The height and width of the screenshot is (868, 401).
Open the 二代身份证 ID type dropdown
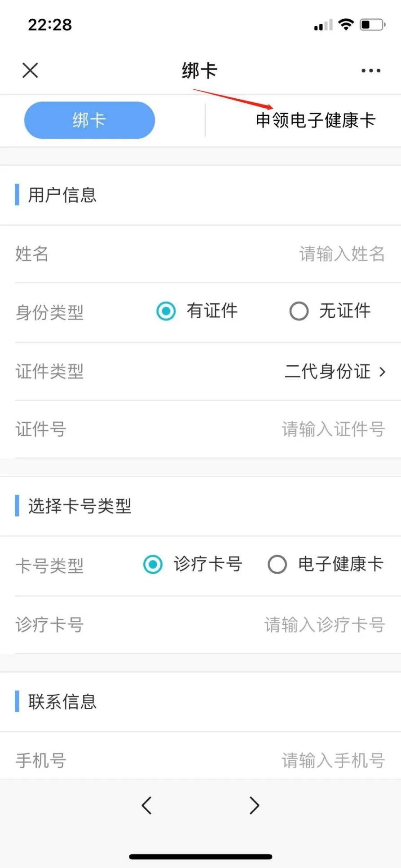[328, 372]
